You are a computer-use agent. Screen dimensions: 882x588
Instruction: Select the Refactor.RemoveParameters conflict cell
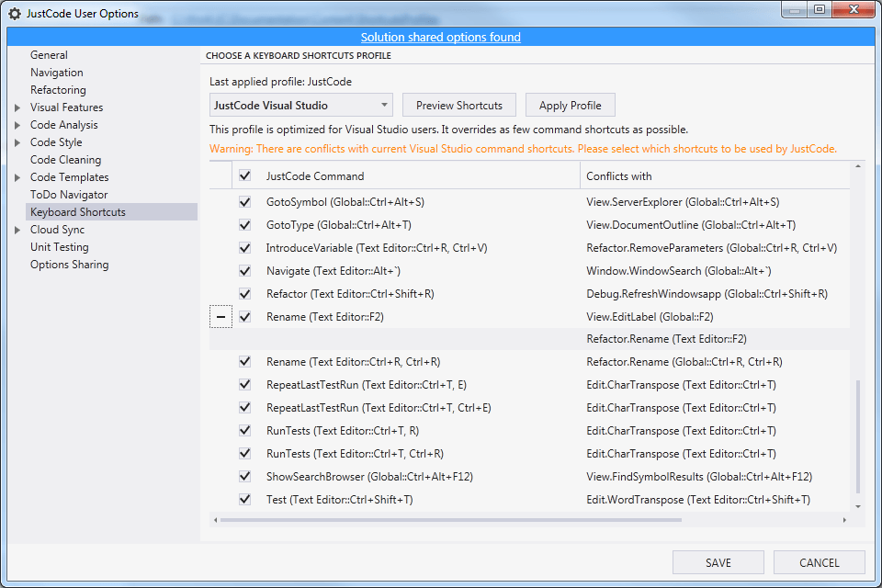point(711,247)
